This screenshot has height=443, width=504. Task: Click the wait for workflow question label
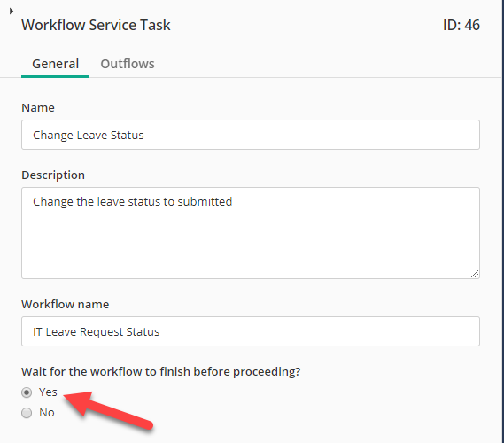tap(160, 372)
